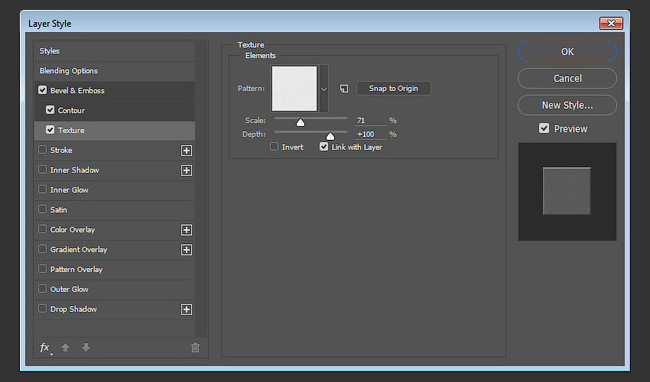Click the Depth value field showing +100

[371, 134]
